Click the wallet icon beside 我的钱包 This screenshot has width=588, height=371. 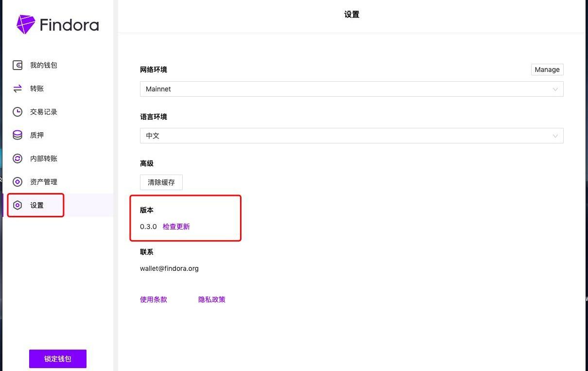(x=17, y=65)
